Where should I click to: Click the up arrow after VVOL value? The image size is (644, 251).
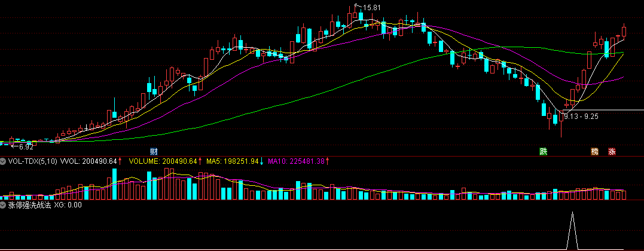coord(120,161)
